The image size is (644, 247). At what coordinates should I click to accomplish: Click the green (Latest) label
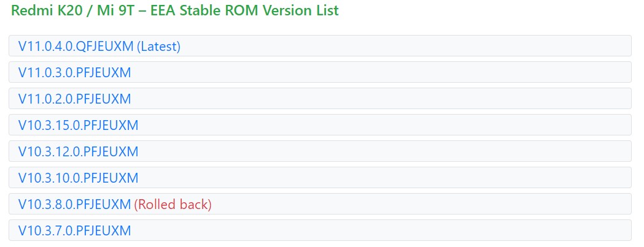[x=158, y=47]
